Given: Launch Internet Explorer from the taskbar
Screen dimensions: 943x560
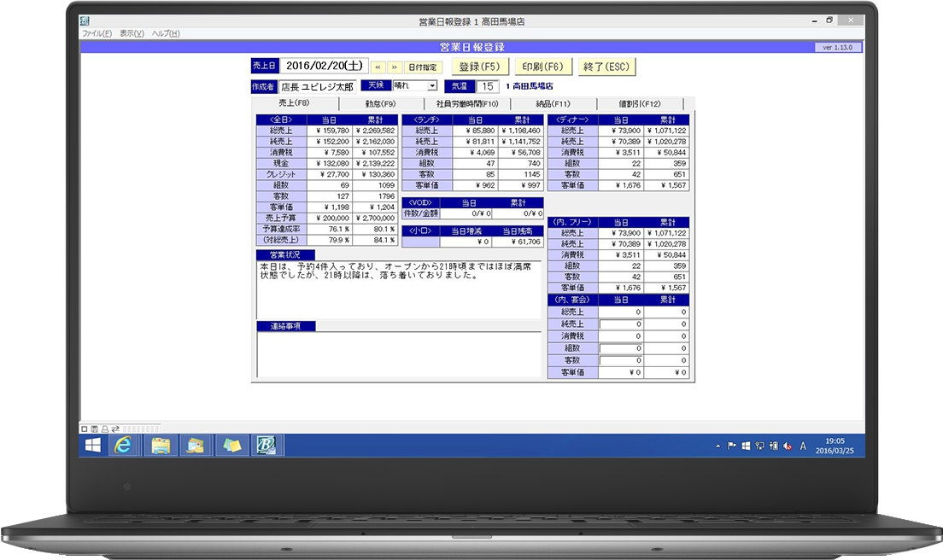Looking at the screenshot, I should [124, 445].
